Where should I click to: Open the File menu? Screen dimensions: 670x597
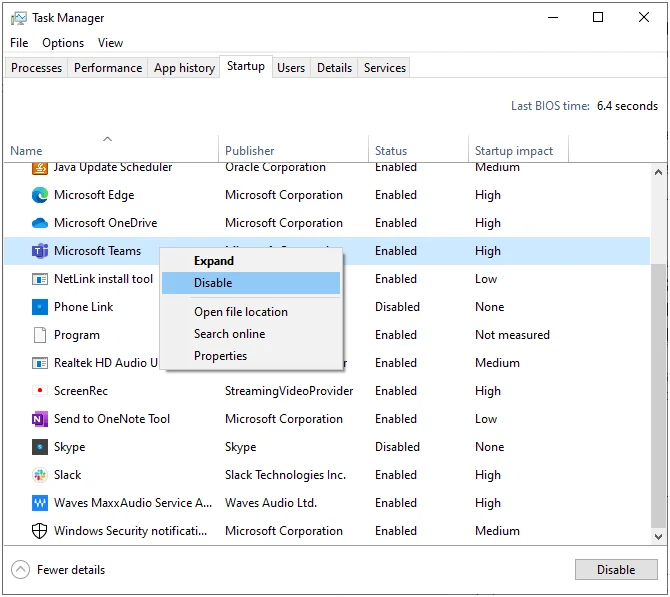(x=19, y=43)
